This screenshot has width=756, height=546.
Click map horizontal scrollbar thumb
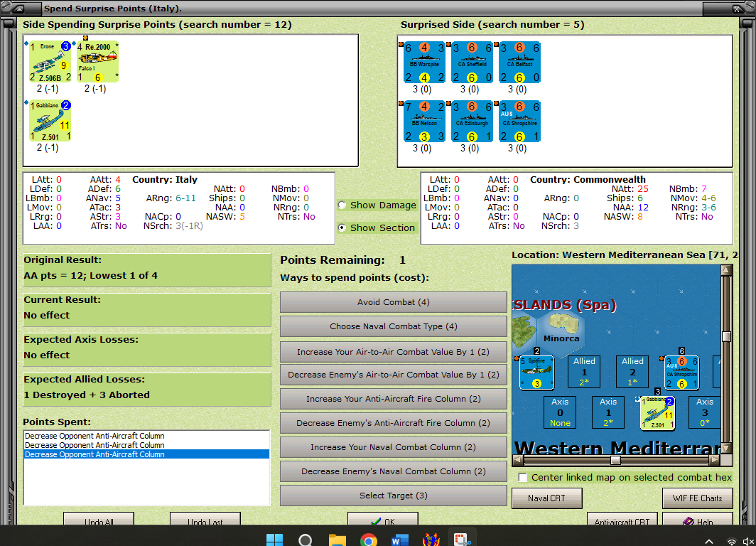point(615,460)
